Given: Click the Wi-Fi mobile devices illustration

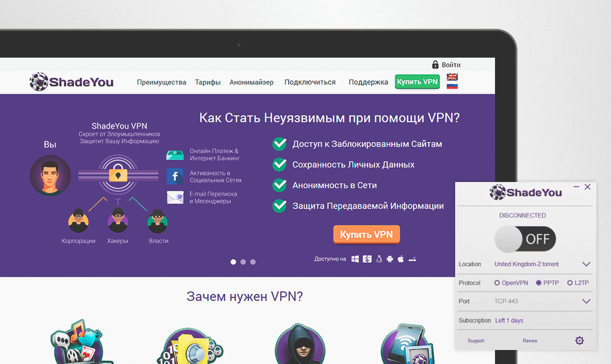Looking at the screenshot, I should pyautogui.click(x=408, y=344).
